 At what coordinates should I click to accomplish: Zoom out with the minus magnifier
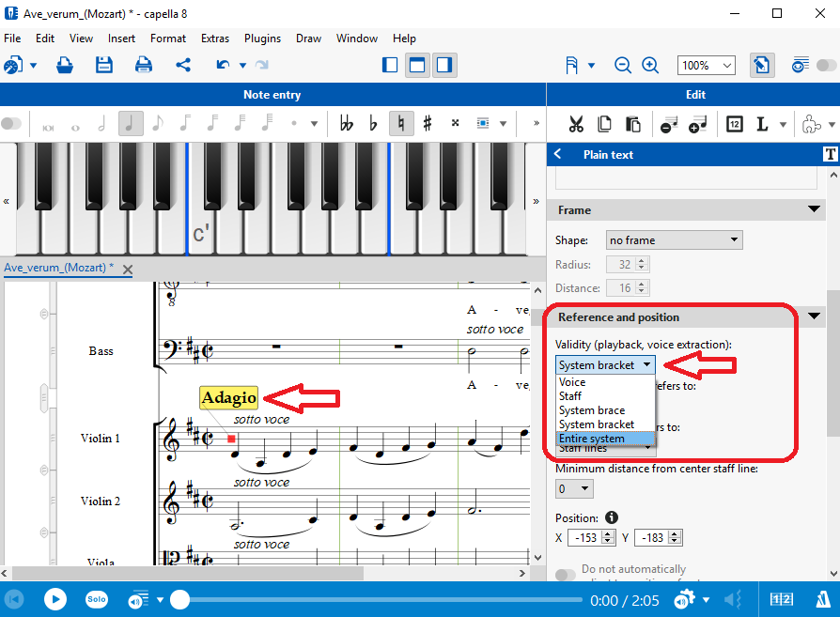coord(623,66)
